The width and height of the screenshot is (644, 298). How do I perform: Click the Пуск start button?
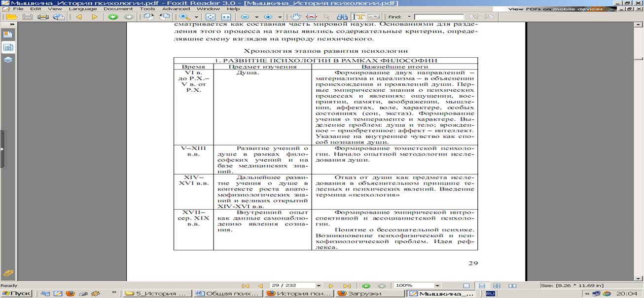click(17, 294)
